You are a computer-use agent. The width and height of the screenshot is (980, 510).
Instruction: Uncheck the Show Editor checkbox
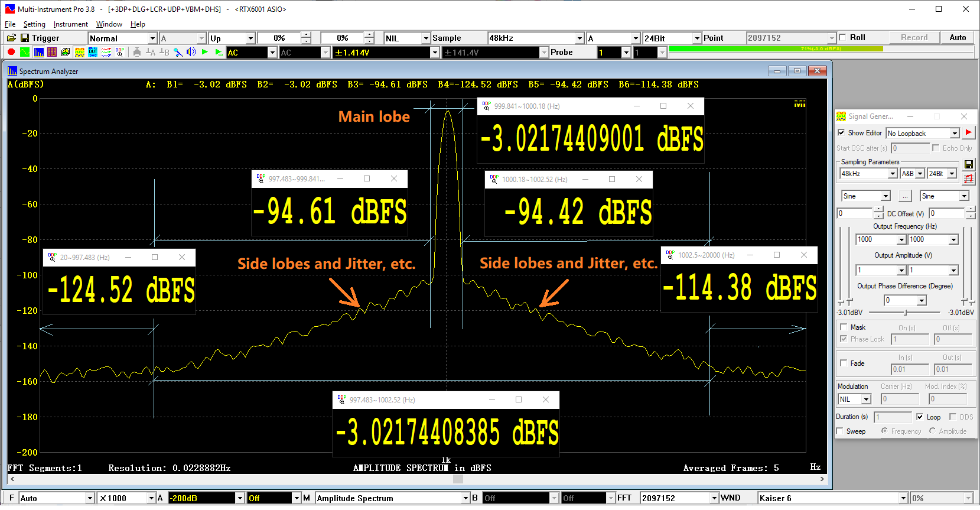pyautogui.click(x=841, y=132)
